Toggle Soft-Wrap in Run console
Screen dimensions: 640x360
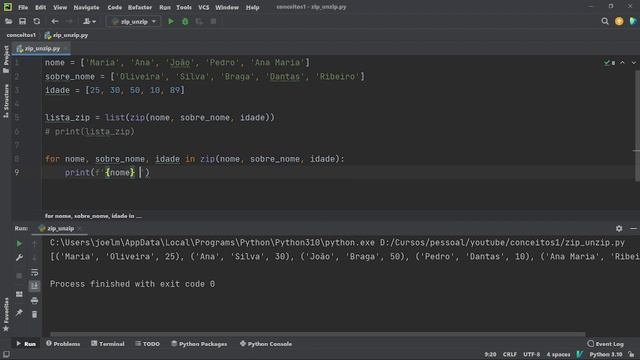coord(34,272)
